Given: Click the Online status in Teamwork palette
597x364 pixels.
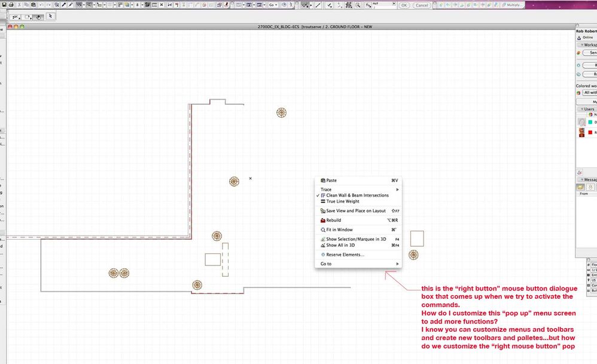Looking at the screenshot, I should [588, 37].
